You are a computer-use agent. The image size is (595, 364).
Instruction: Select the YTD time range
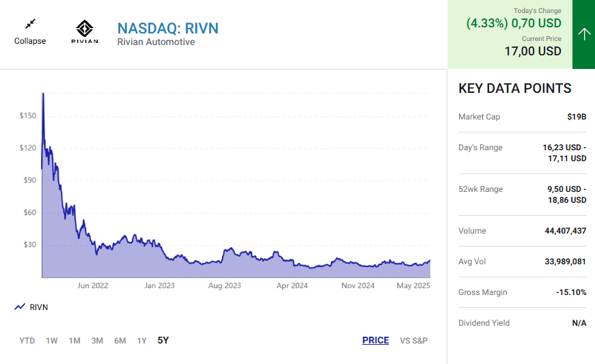point(27,341)
